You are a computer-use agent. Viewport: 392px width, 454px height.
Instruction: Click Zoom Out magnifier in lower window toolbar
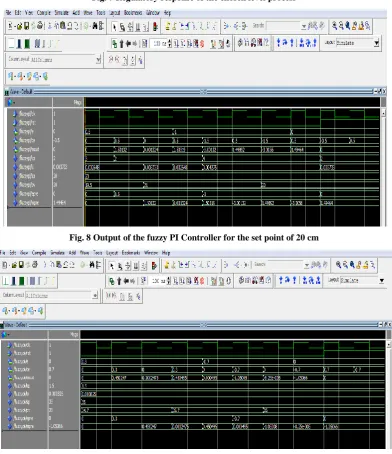point(345,265)
